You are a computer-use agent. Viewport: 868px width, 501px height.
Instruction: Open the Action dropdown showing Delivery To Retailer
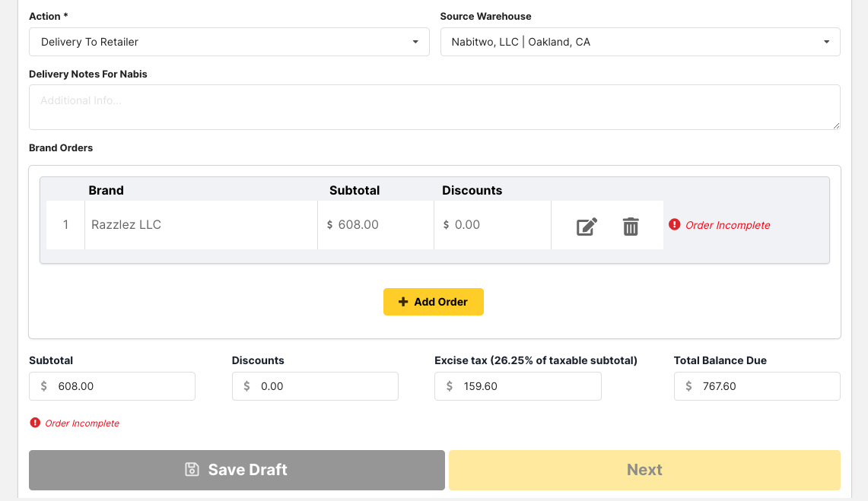tap(229, 42)
